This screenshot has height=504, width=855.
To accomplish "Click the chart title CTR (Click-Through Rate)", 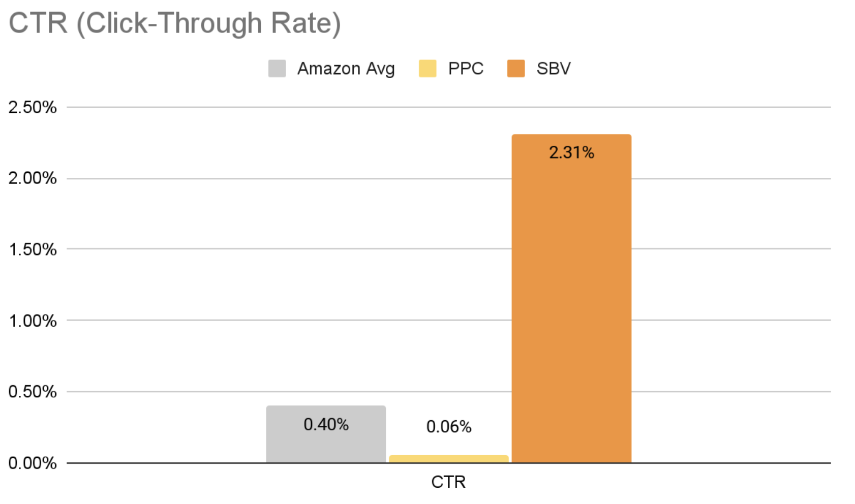I will pyautogui.click(x=174, y=23).
